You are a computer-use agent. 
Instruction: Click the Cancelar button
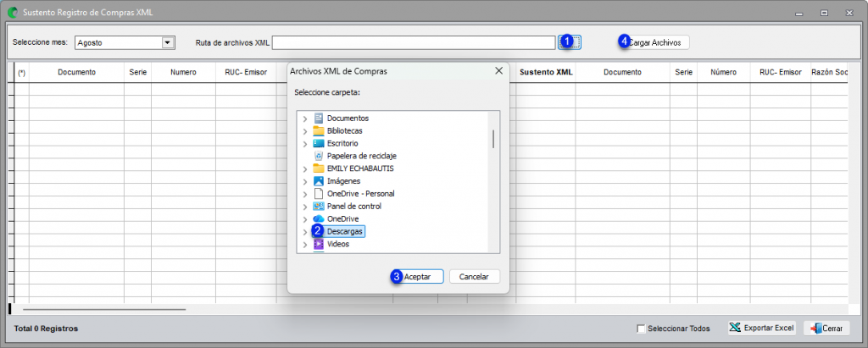click(x=475, y=276)
